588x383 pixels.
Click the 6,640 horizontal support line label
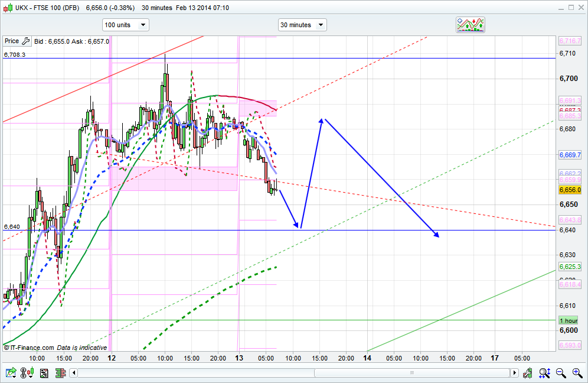[x=11, y=226]
